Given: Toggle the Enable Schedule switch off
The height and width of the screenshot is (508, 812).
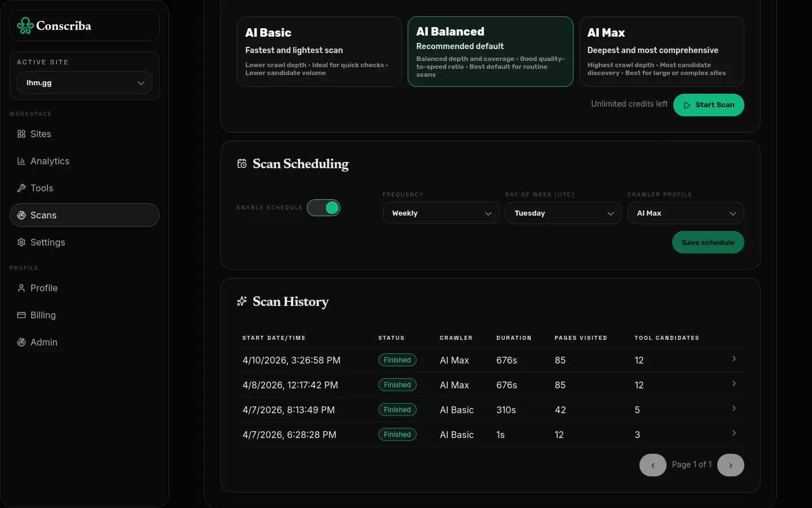Looking at the screenshot, I should [x=324, y=208].
